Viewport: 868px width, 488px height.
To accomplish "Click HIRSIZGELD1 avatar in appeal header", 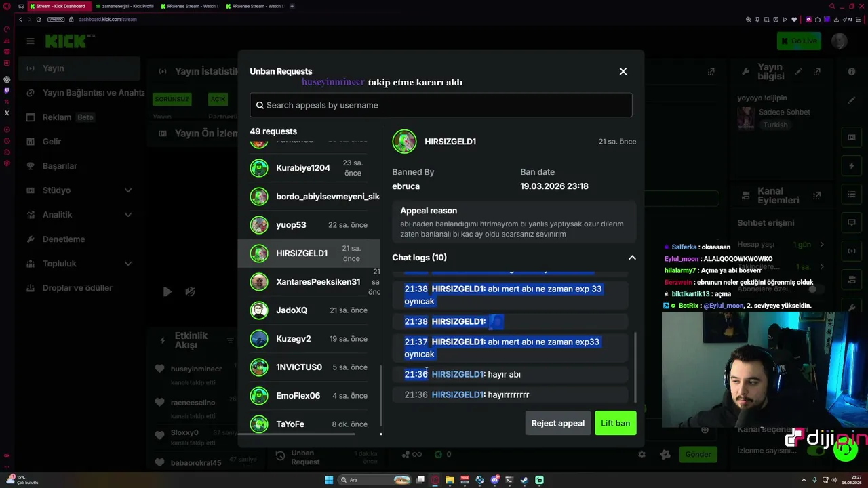I will [404, 142].
